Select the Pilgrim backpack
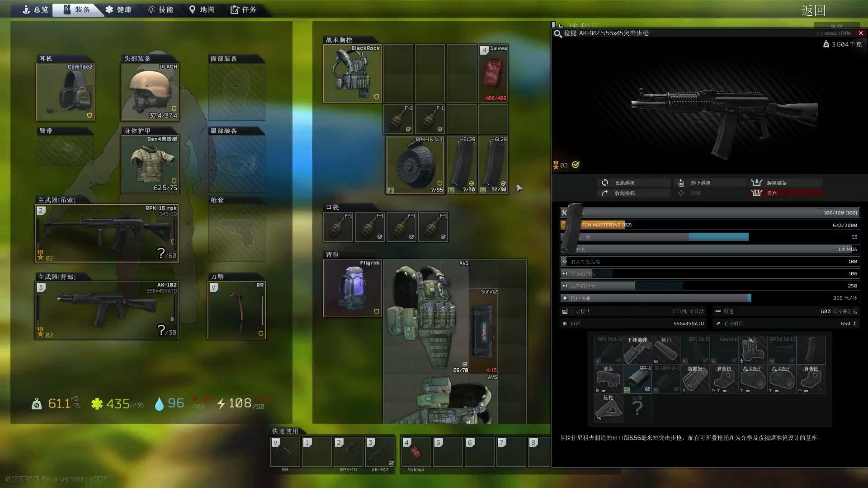Image resolution: width=868 pixels, height=488 pixels. point(352,288)
